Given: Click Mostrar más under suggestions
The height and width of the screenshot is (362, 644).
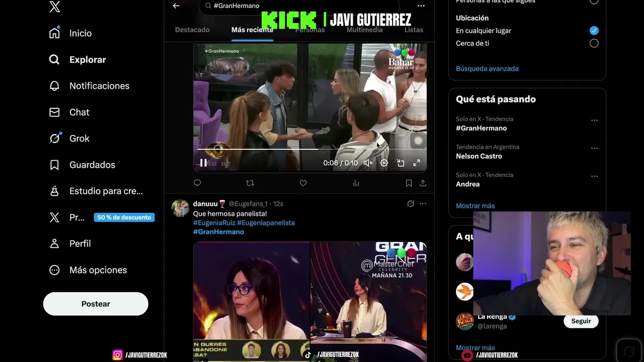Looking at the screenshot, I should (475, 347).
